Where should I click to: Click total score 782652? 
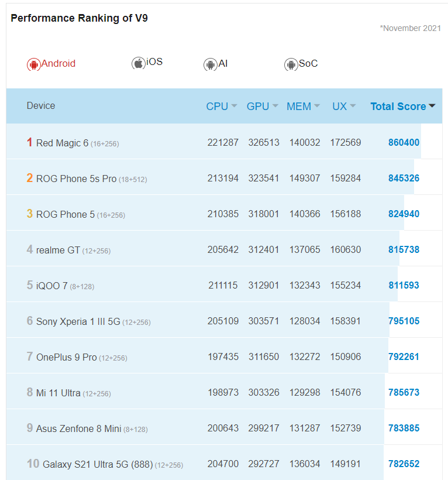404,464
